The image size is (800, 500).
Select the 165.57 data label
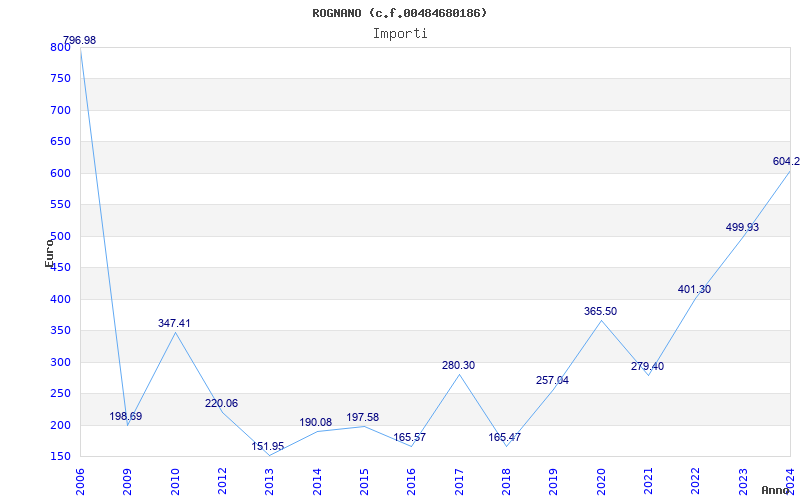409,438
